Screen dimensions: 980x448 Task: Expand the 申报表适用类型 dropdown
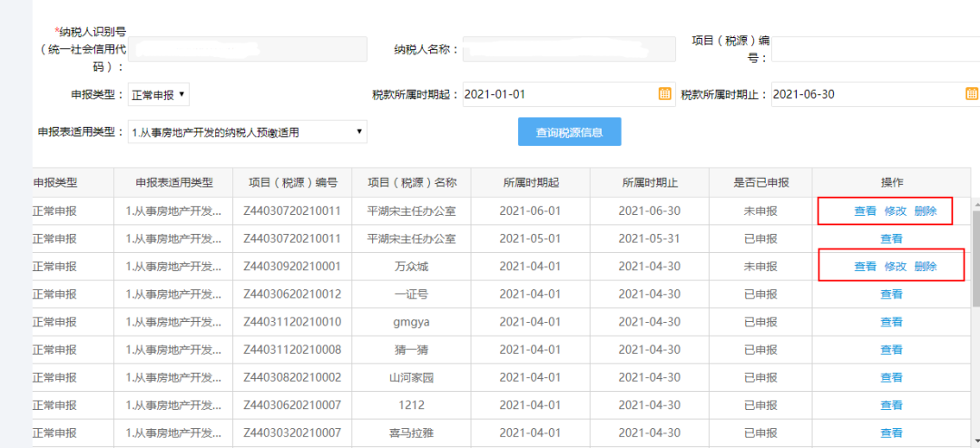pos(248,131)
